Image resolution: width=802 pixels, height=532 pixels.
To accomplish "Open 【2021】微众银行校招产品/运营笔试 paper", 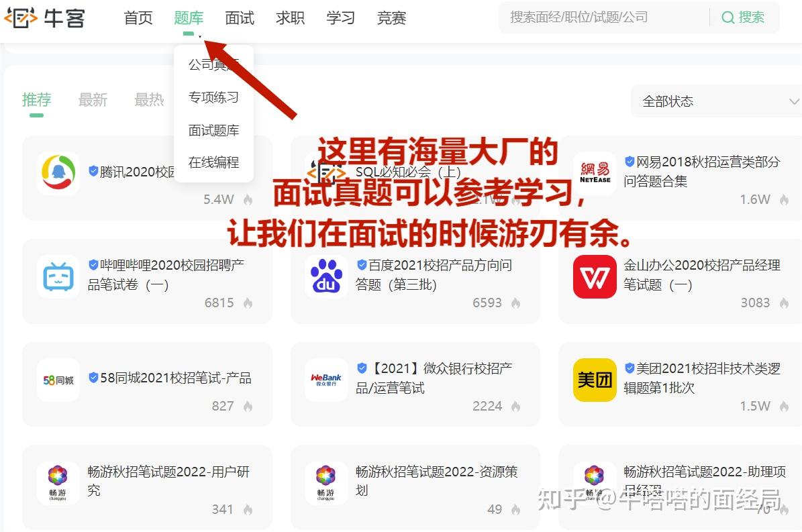I will pyautogui.click(x=434, y=378).
